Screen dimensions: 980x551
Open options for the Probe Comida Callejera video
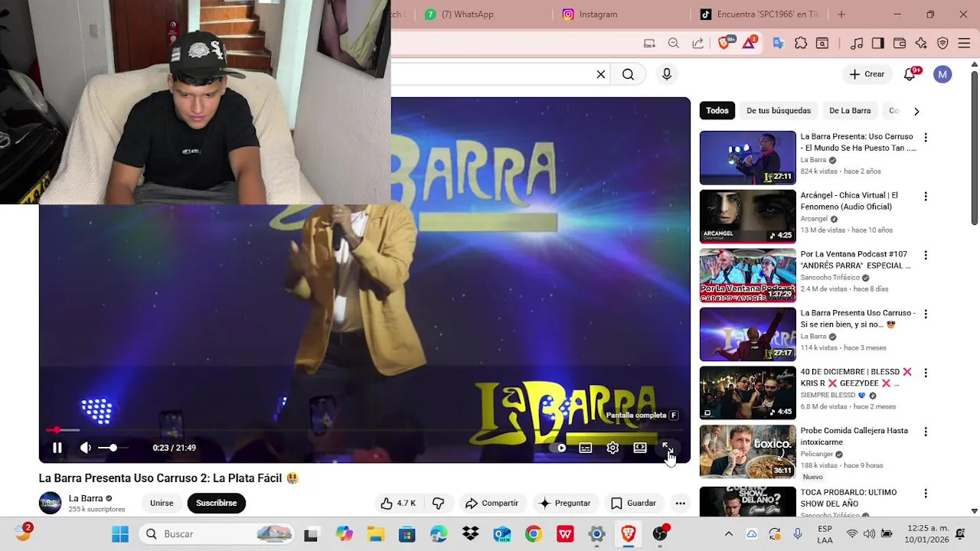pyautogui.click(x=926, y=432)
